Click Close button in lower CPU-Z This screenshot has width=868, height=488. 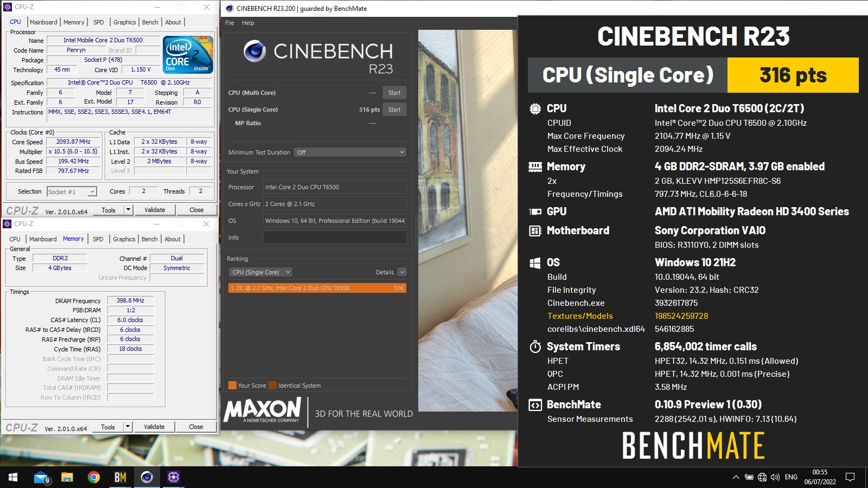pos(196,427)
